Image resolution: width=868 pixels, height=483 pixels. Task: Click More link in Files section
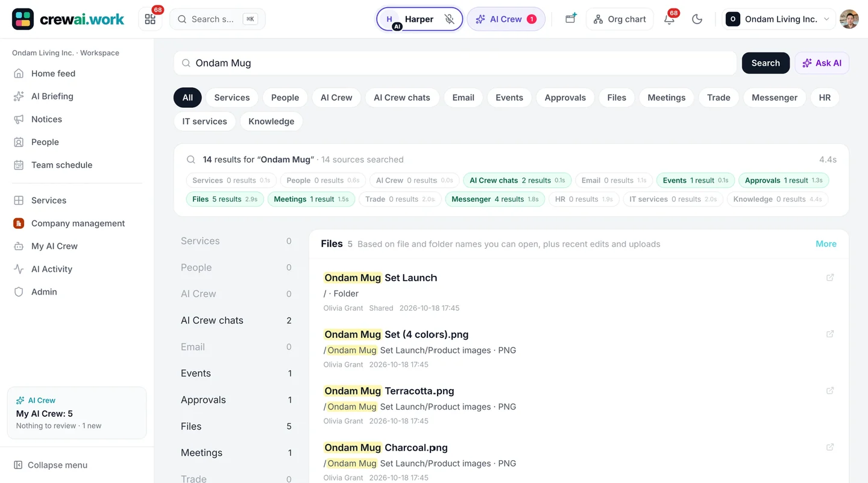[826, 244]
